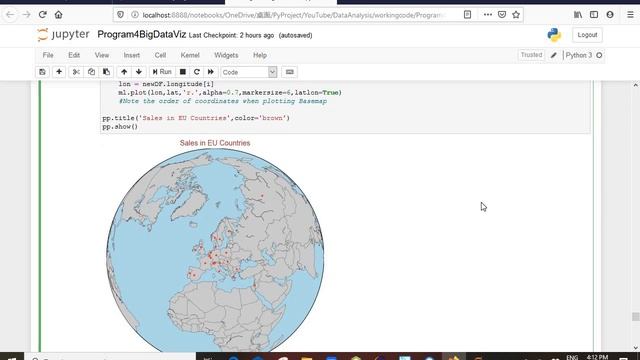Click the tracking protection shield icon
The height and width of the screenshot is (360, 640).
coord(120,15)
